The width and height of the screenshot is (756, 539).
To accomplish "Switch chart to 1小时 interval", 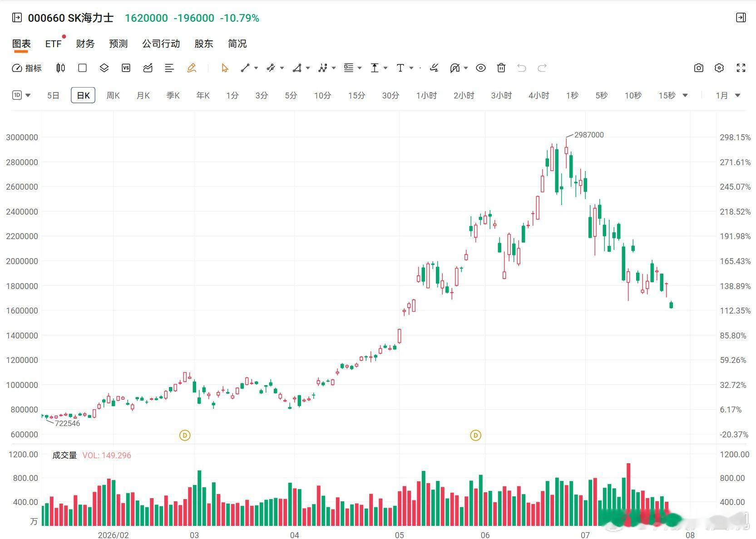I will click(426, 95).
